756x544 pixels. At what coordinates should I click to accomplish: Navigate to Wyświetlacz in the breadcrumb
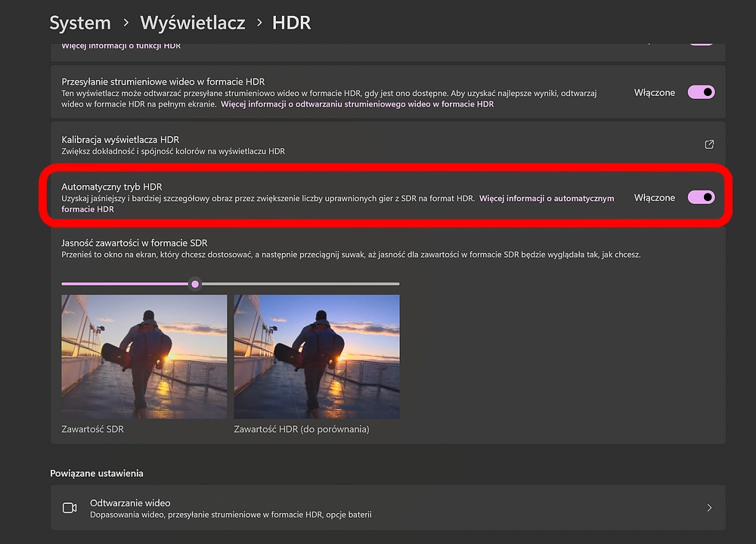click(192, 23)
